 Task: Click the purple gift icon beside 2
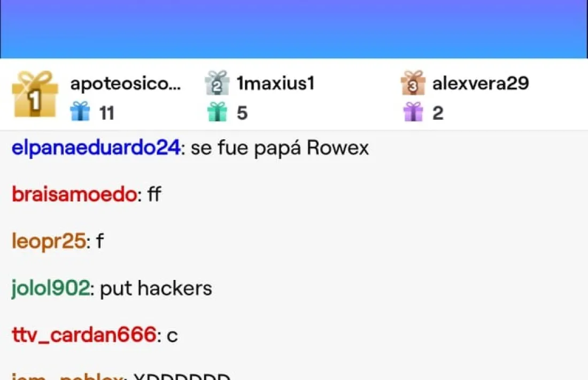pos(413,111)
